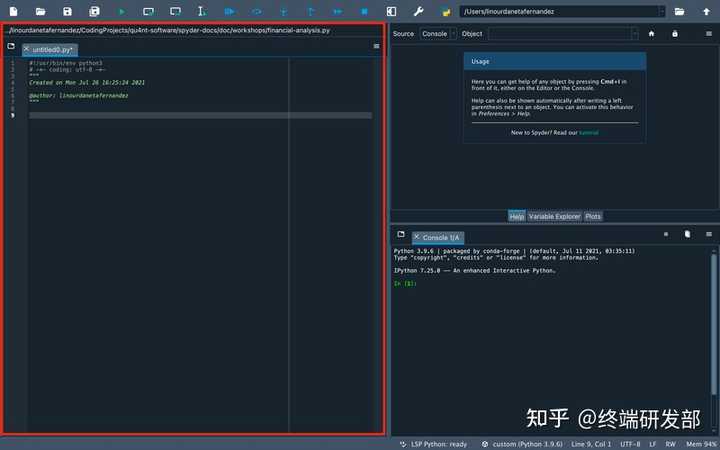Click the 'Created on Mon Jul 26' comment line
The width and height of the screenshot is (720, 450).
pyautogui.click(x=87, y=83)
